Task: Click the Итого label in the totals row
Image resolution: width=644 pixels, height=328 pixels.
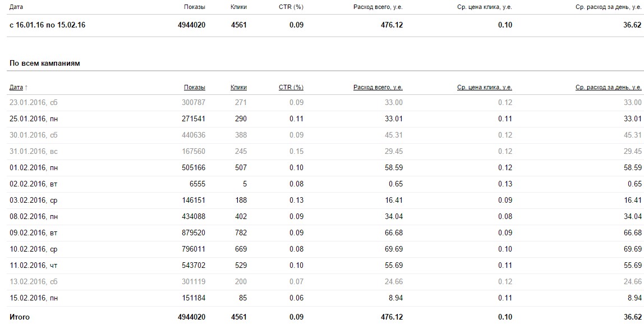Action: coord(20,317)
